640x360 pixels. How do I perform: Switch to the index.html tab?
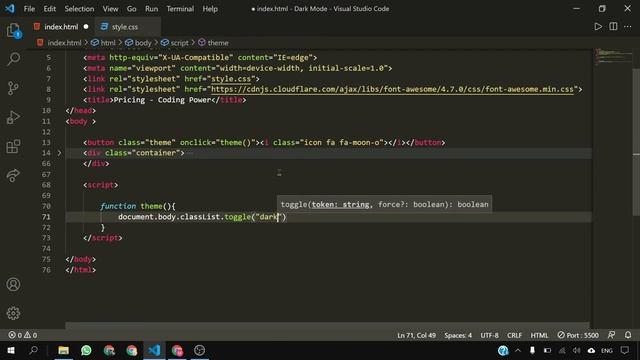[61, 27]
